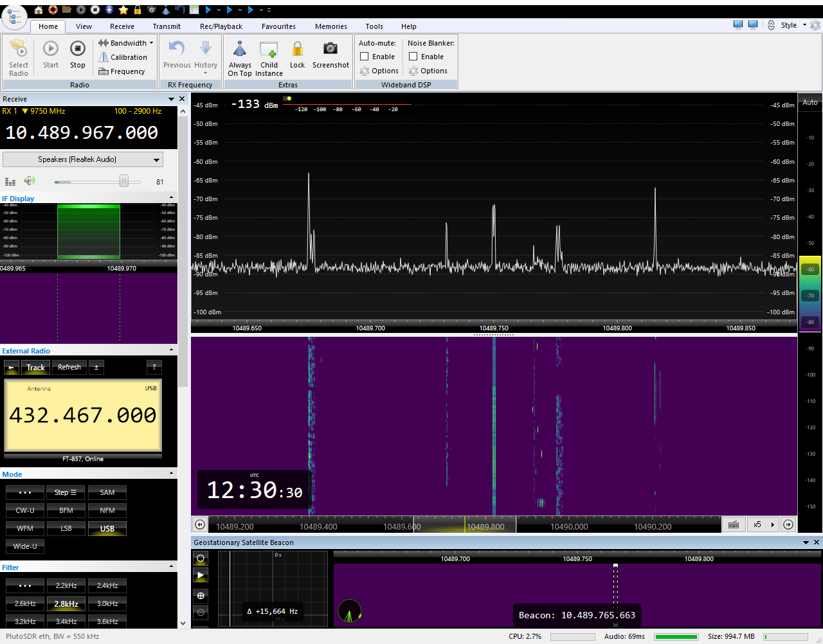Open Child Instance from the ribbon
This screenshot has height=644, width=823.
click(269, 49)
